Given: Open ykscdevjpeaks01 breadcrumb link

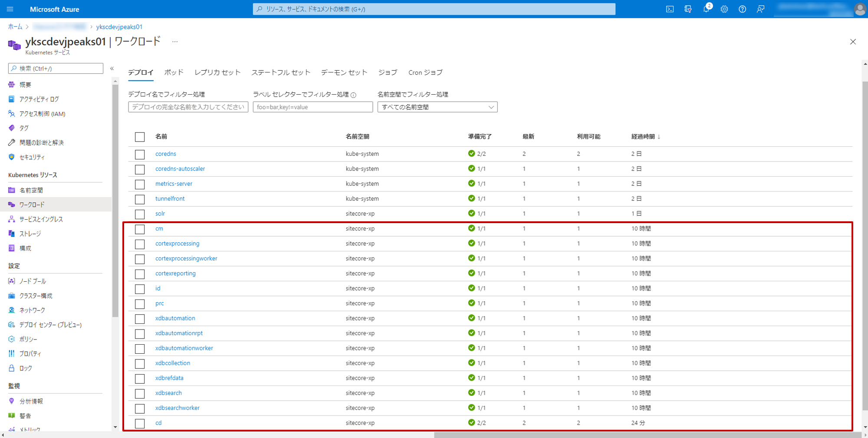Looking at the screenshot, I should (119, 27).
